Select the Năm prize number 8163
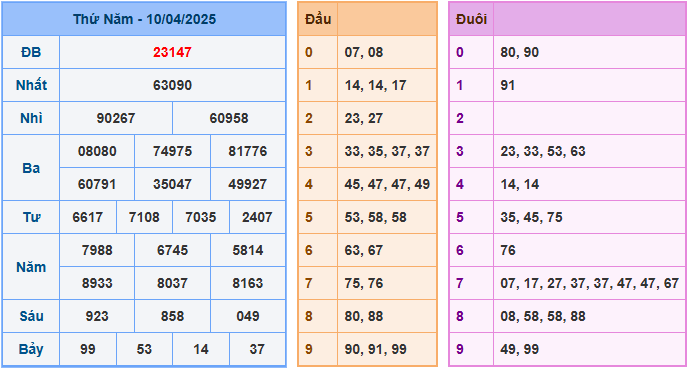The width and height of the screenshot is (689, 369). coord(247,283)
